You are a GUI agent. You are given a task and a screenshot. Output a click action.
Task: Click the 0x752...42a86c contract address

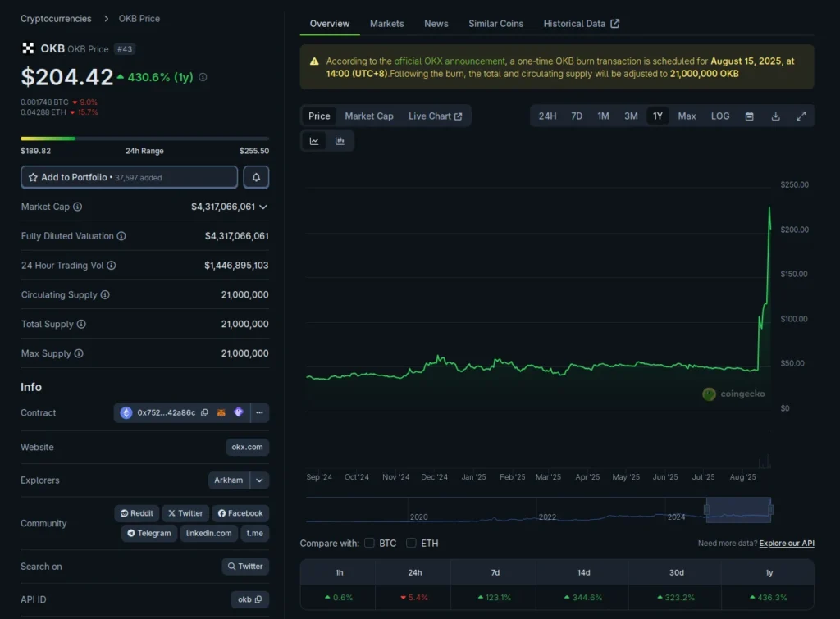pyautogui.click(x=166, y=413)
